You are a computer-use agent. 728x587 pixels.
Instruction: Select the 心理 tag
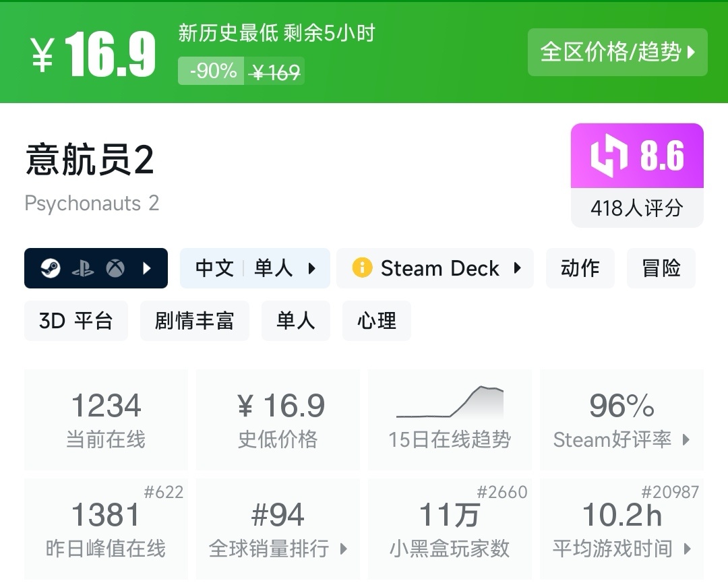tap(376, 321)
